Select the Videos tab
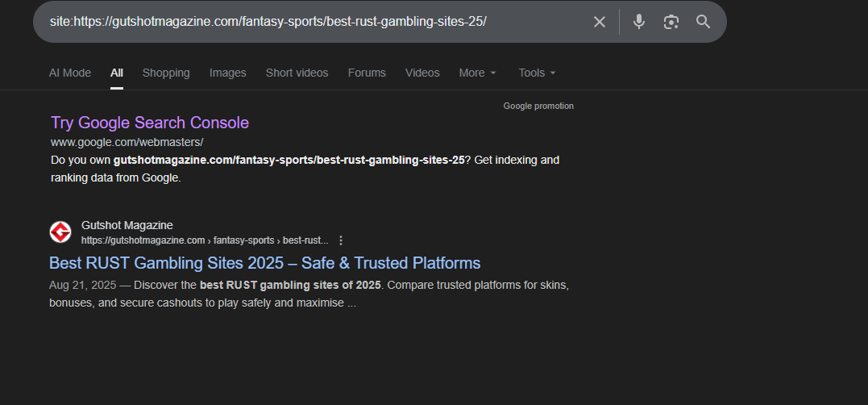Image resolution: width=868 pixels, height=405 pixels. point(422,73)
